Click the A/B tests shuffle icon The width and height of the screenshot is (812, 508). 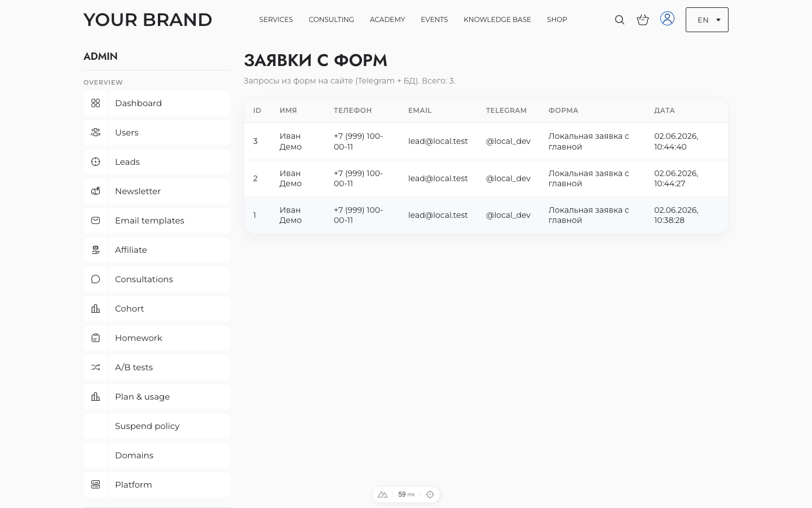point(95,367)
